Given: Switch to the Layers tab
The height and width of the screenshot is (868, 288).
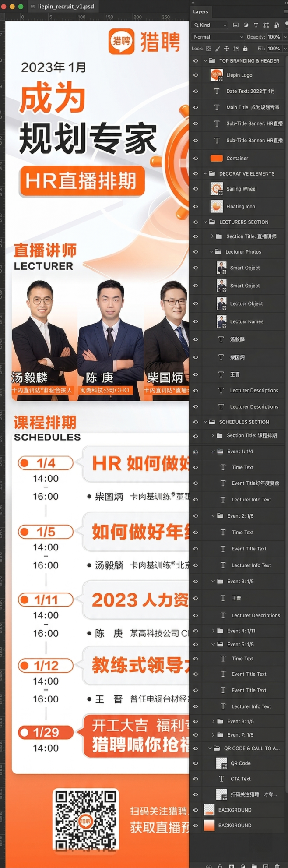Looking at the screenshot, I should pos(200,11).
